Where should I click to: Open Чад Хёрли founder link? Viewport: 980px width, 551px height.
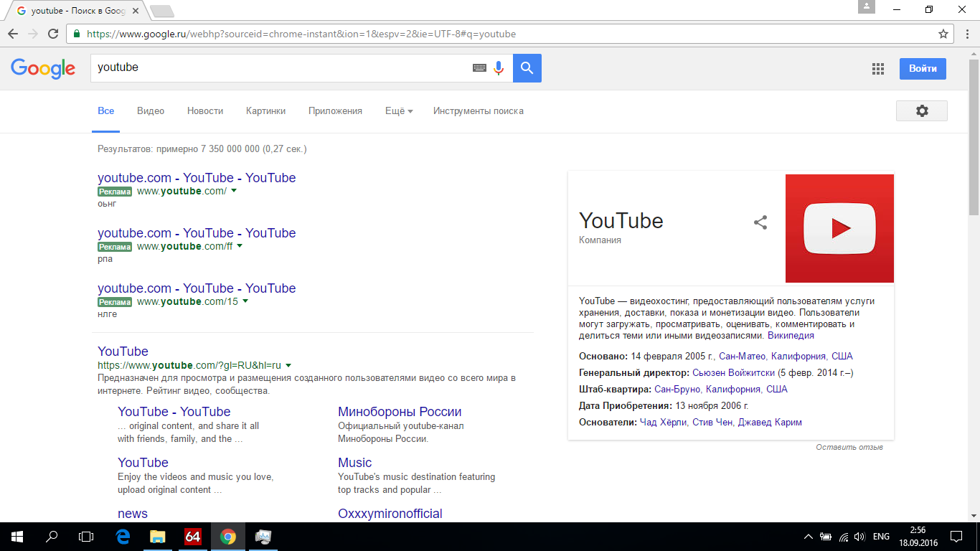tap(663, 423)
